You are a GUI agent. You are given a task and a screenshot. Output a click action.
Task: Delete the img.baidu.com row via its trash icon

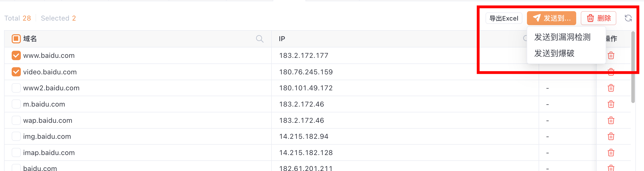(x=611, y=136)
